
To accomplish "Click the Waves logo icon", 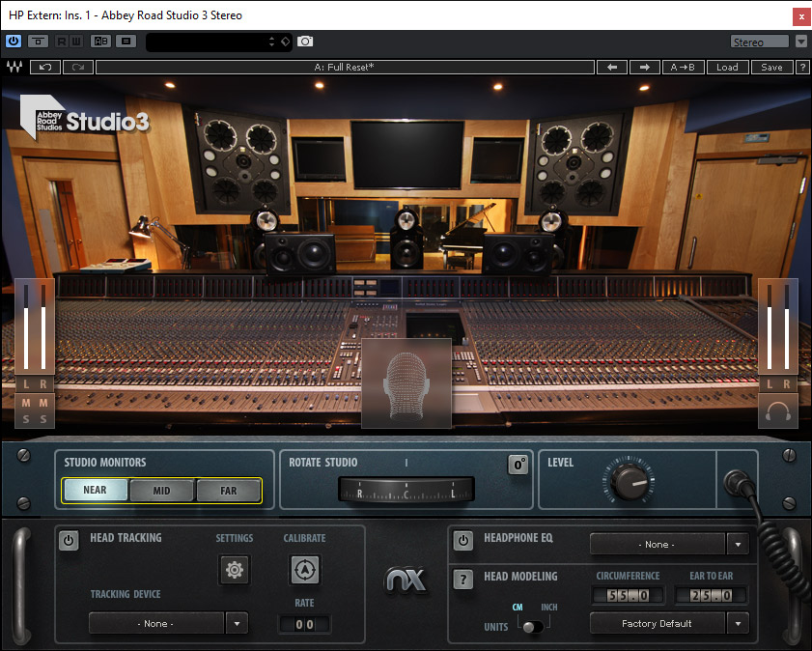I will (14, 68).
